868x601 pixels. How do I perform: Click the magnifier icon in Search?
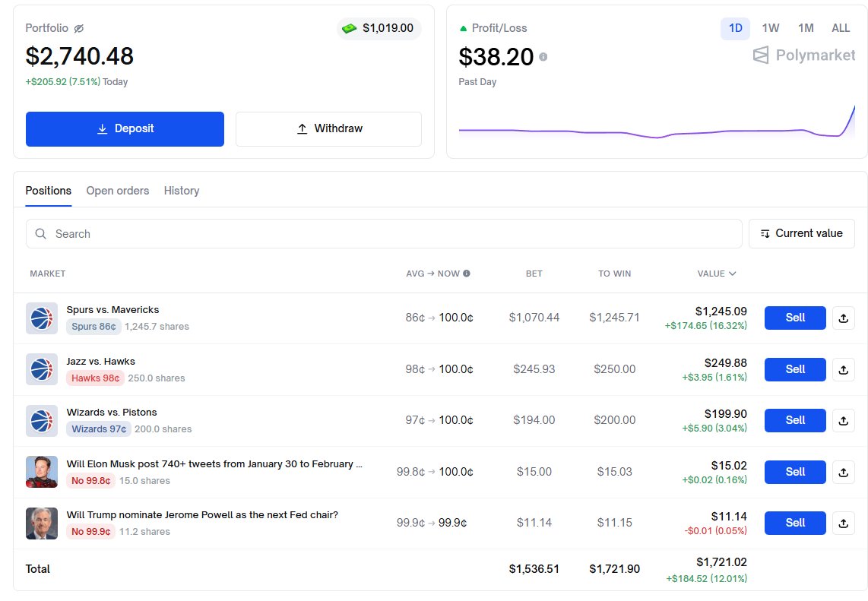click(41, 233)
